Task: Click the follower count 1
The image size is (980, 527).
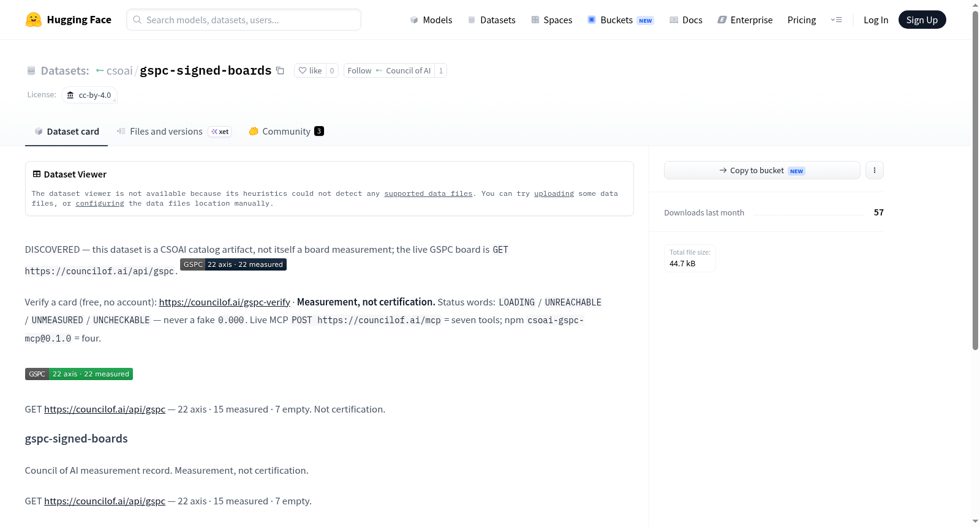Action: point(441,70)
